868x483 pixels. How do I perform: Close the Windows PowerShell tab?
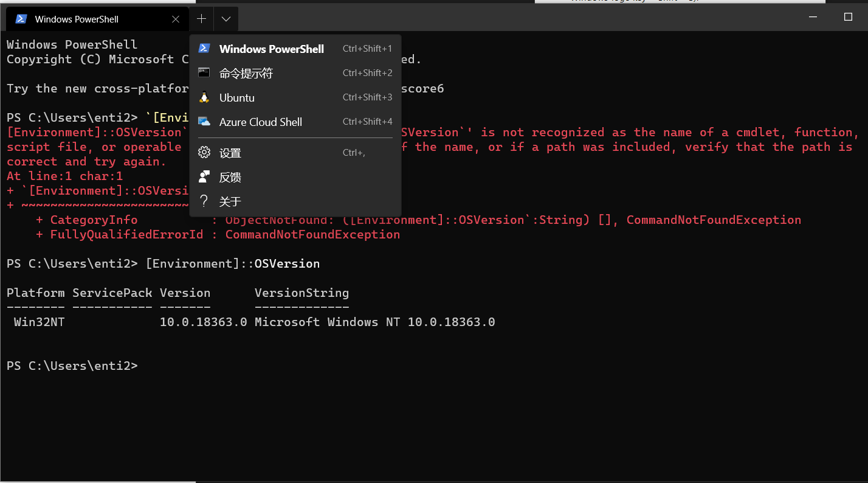click(x=176, y=19)
